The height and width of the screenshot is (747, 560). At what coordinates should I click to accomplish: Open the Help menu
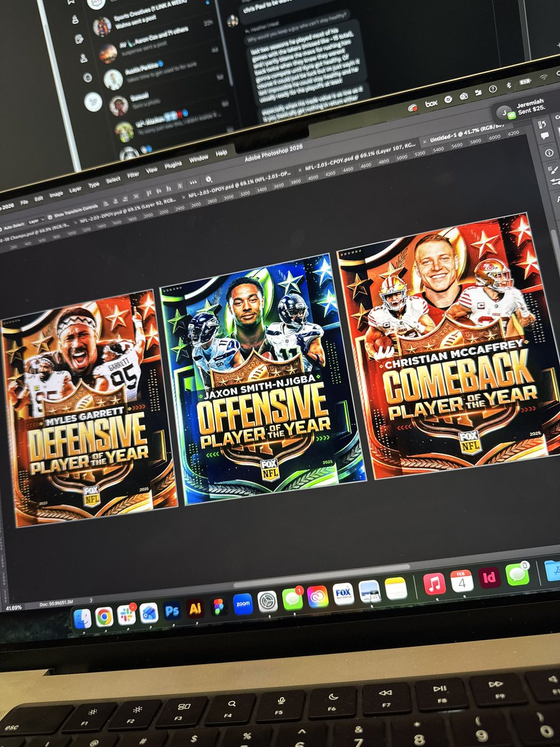[222, 153]
